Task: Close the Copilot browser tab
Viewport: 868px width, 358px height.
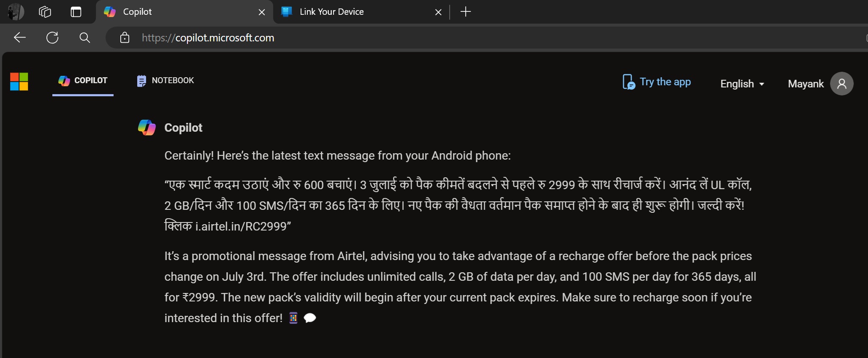Action: click(262, 12)
